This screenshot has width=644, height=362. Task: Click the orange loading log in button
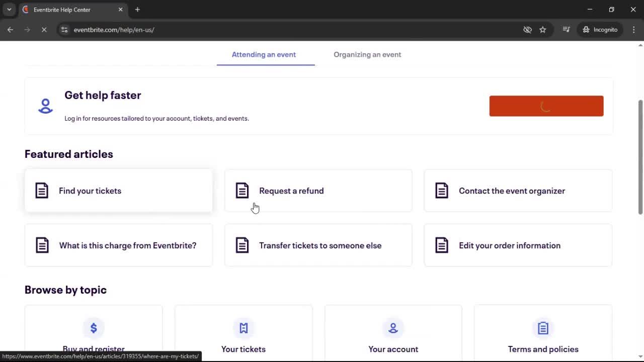tap(546, 106)
